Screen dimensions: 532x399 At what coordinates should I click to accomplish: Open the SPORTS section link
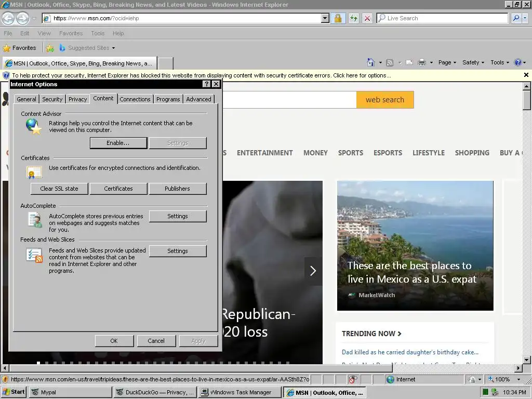click(x=351, y=153)
